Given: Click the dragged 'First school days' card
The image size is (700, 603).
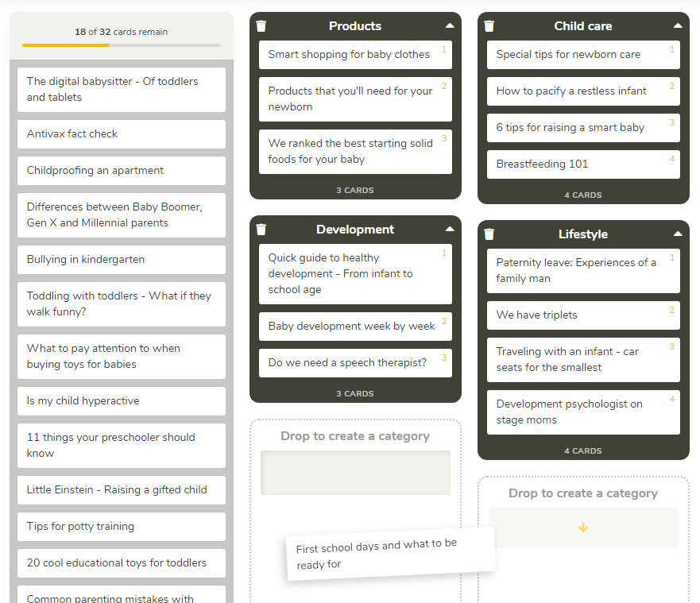Looking at the screenshot, I should click(x=391, y=554).
